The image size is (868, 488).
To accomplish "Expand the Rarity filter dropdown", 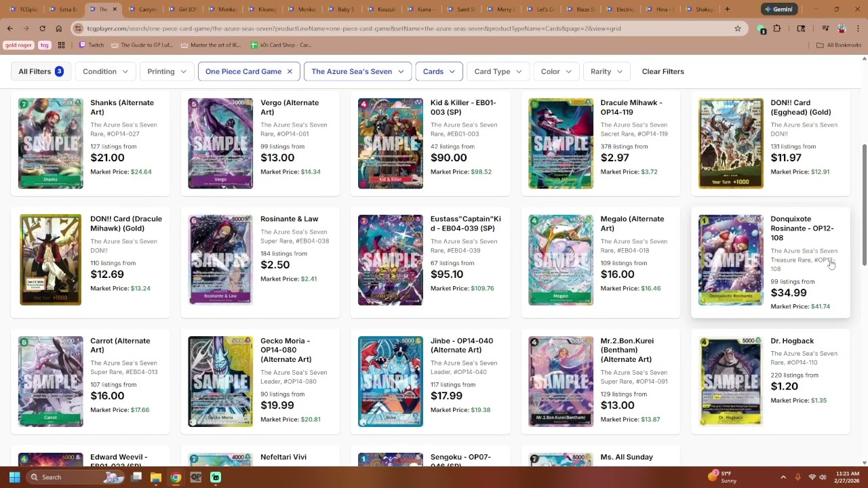I will [606, 71].
